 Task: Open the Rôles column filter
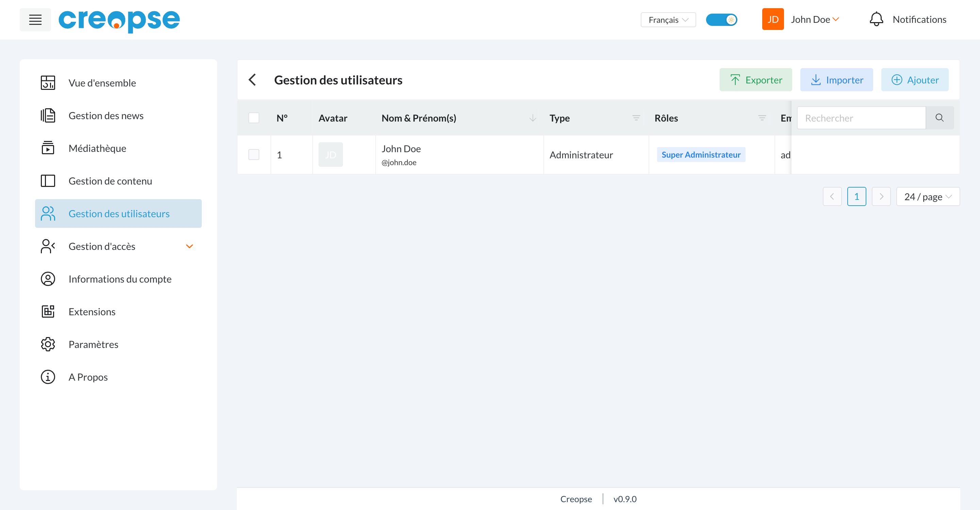tap(762, 118)
